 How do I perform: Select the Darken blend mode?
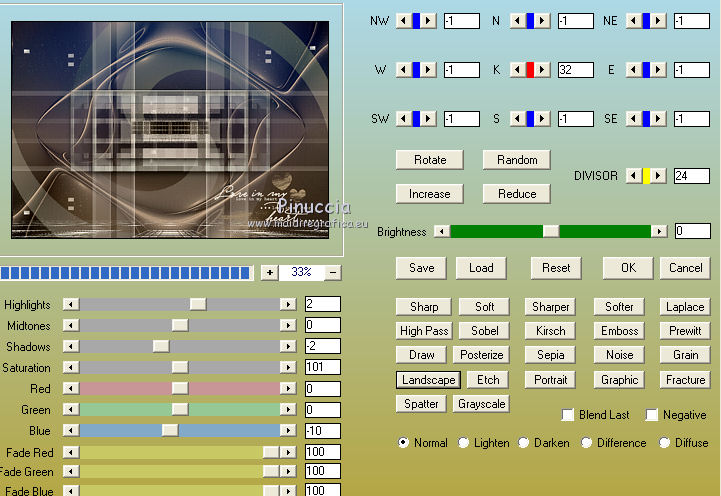[523, 443]
